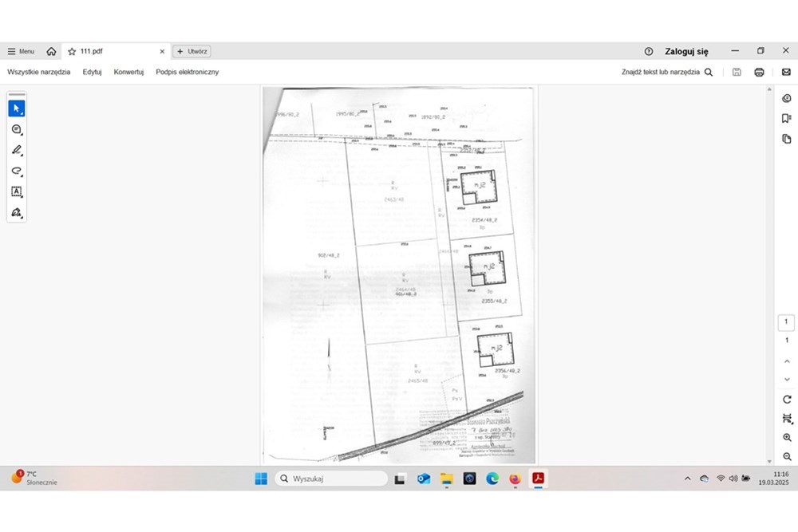Rotate the page view clockwise
This screenshot has width=798, height=532.
tap(787, 400)
